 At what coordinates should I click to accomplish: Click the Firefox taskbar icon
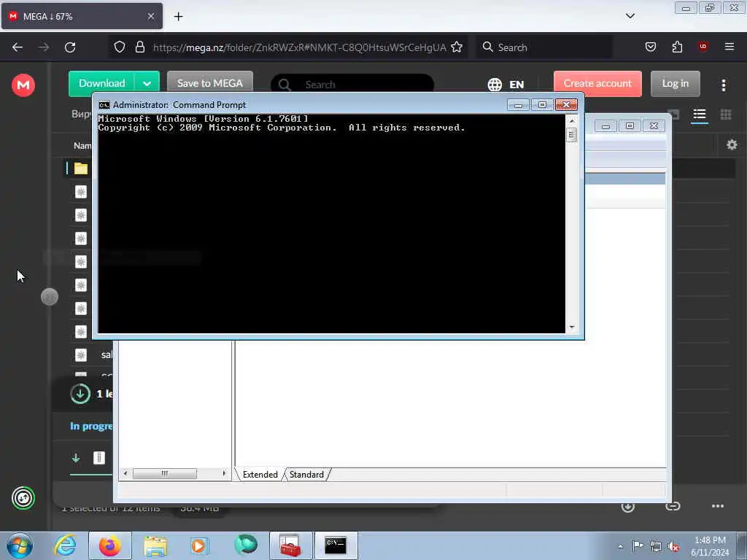click(x=110, y=545)
